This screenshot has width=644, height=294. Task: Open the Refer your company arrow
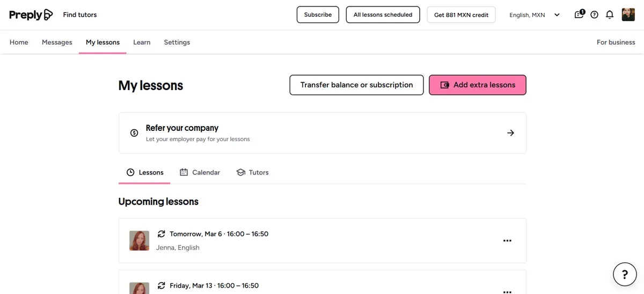point(510,133)
